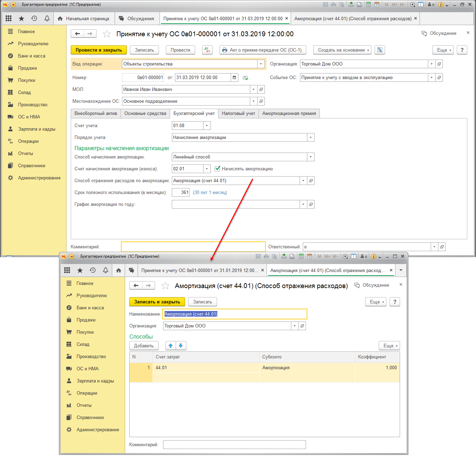Image resolution: width=476 pixels, height=457 pixels.
Task: Open calculator icon in top window title bar
Action: point(368,5)
